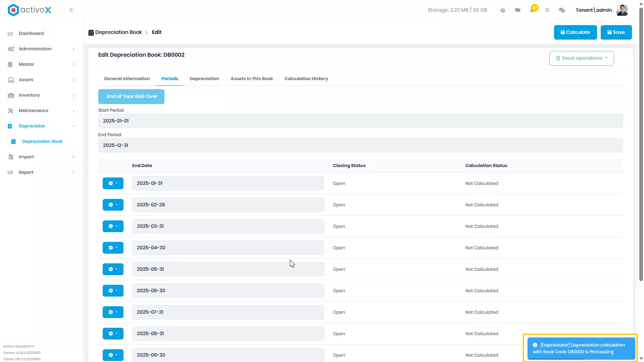644x362 pixels.
Task: Click End of Year Roll-Over button
Action: 131,97
